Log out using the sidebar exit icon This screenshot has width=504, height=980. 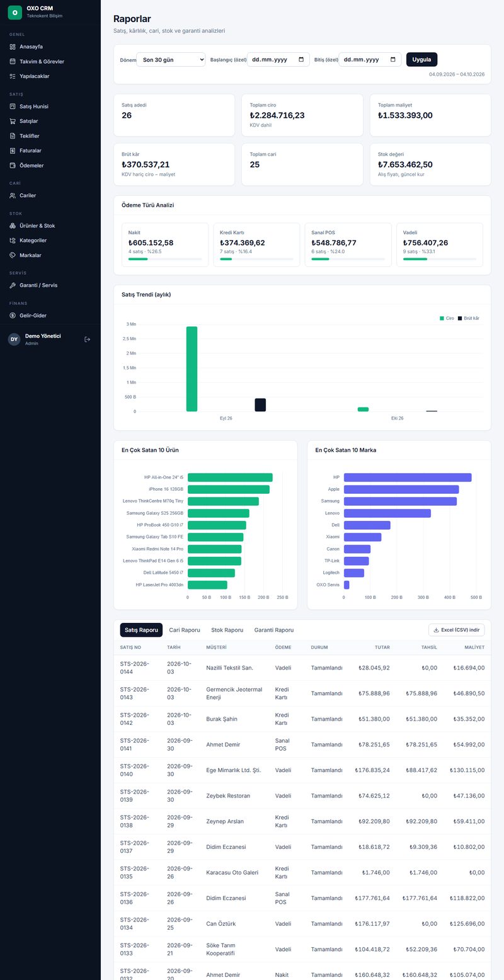pyautogui.click(x=88, y=339)
